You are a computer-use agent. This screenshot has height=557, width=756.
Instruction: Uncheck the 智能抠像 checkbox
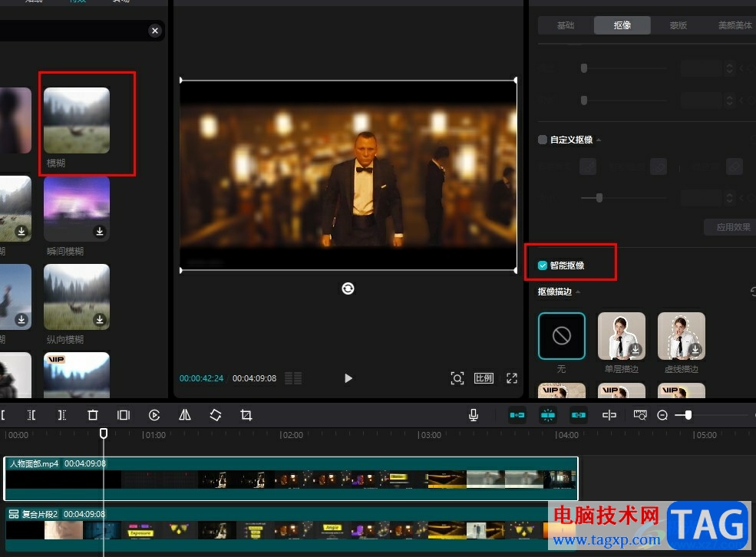pos(543,265)
